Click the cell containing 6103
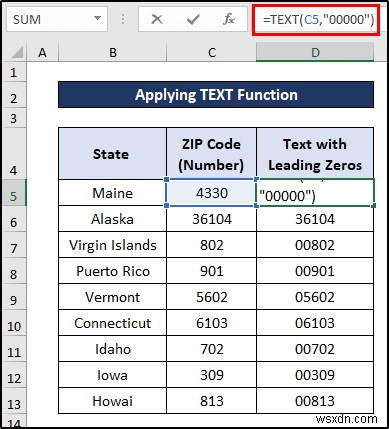 [x=212, y=323]
